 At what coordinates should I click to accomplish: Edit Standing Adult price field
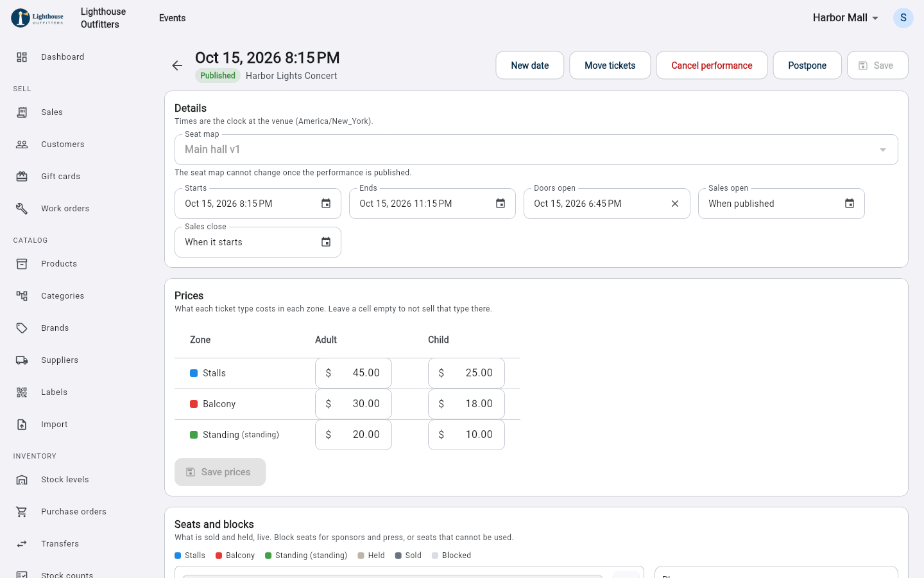click(354, 435)
